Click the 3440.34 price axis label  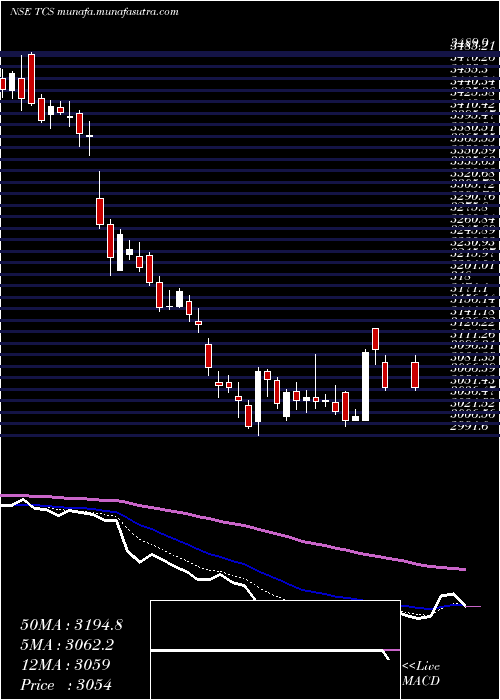[471, 82]
